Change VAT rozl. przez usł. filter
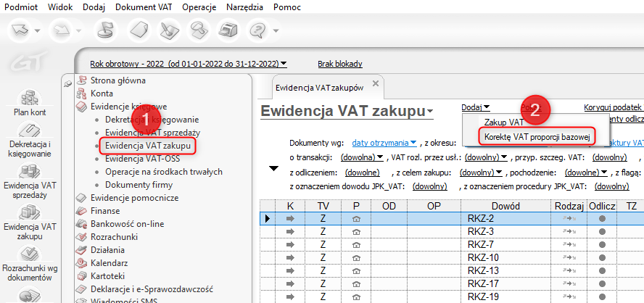 [487, 157]
